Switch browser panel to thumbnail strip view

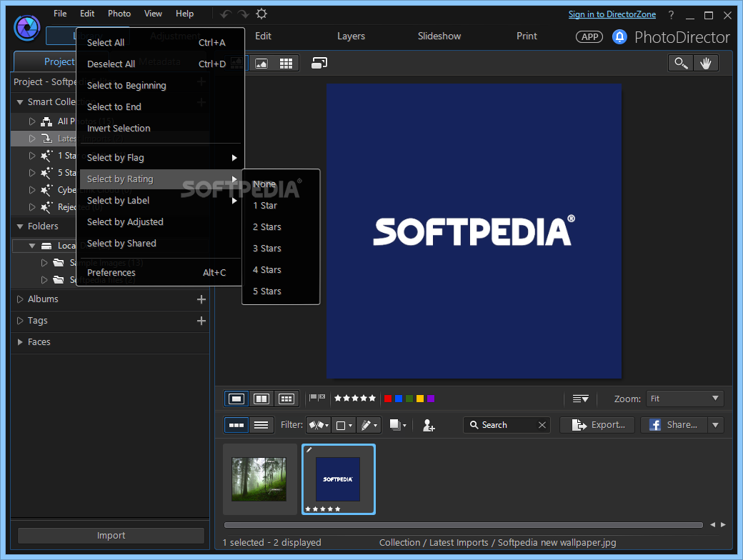(236, 425)
